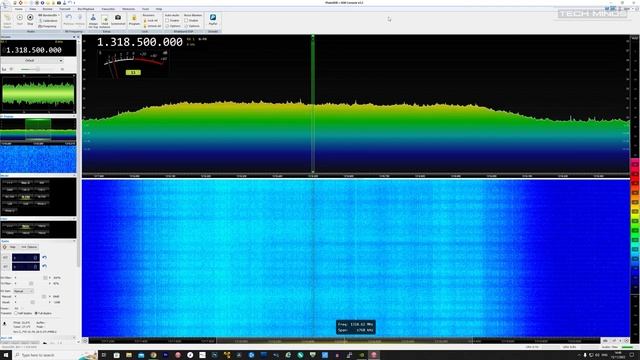Stop the radio with Stop icon
This screenshot has height=360, width=640.
pos(30,20)
